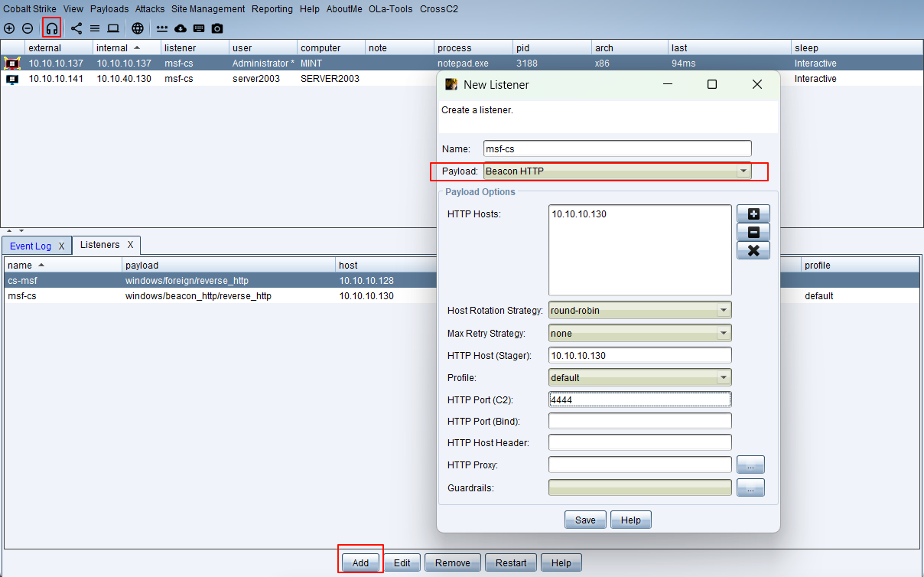
Task: Click HTTP Port (Bind) field
Action: tap(640, 421)
